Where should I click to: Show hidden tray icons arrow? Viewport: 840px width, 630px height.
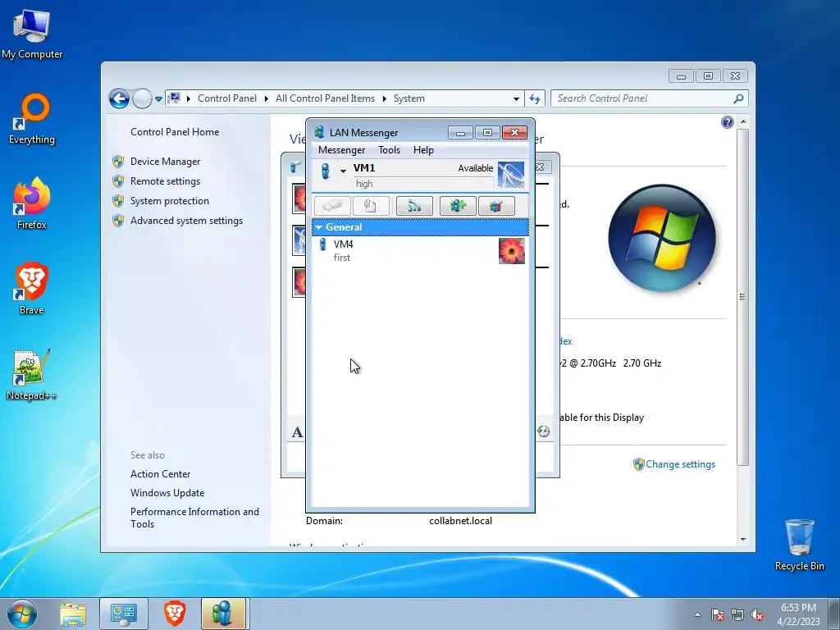coord(697,614)
